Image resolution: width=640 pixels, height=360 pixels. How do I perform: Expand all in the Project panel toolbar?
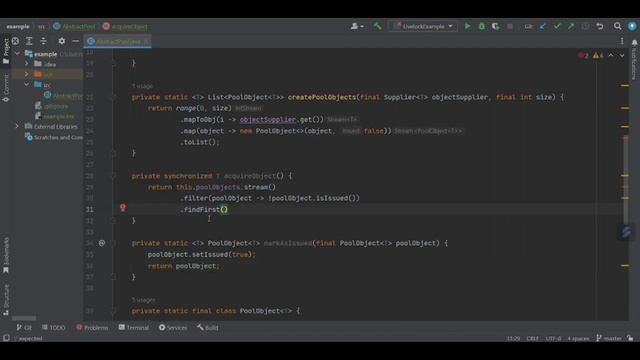point(29,41)
